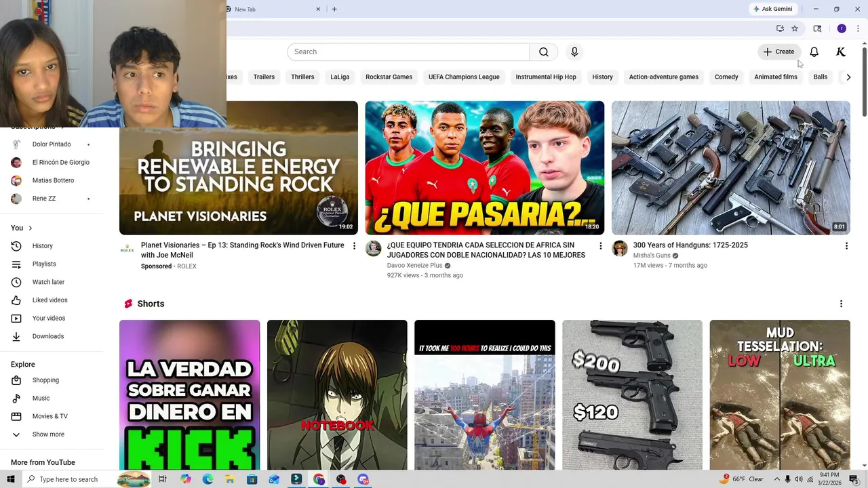868x488 pixels.
Task: Open the YouTube notifications bell
Action: point(814,52)
